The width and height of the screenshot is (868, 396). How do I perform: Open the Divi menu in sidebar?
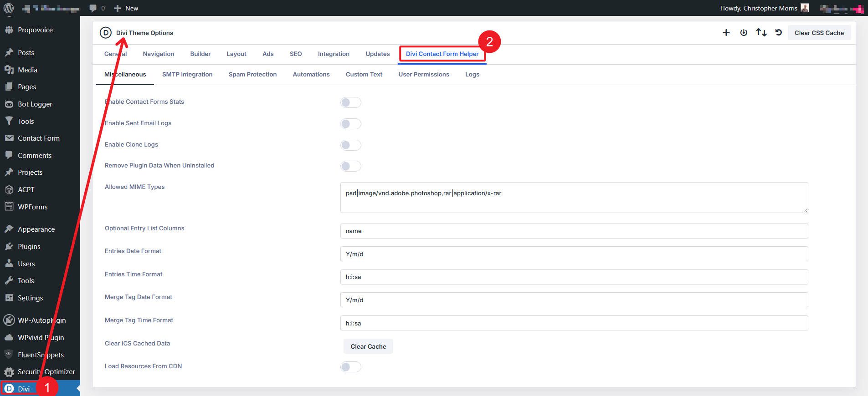(24, 389)
